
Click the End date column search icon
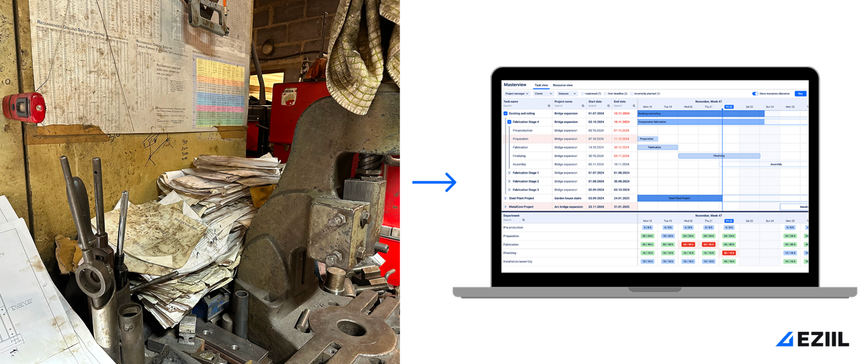[633, 106]
